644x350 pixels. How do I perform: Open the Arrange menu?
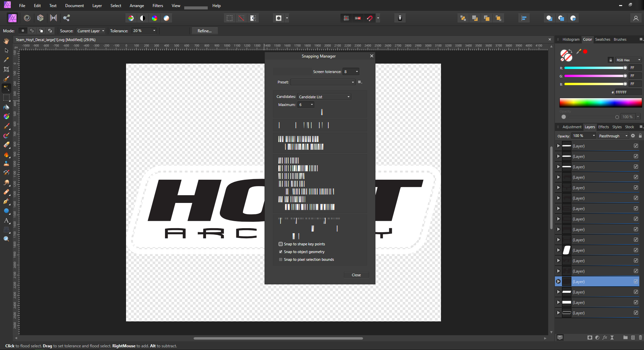pyautogui.click(x=137, y=6)
